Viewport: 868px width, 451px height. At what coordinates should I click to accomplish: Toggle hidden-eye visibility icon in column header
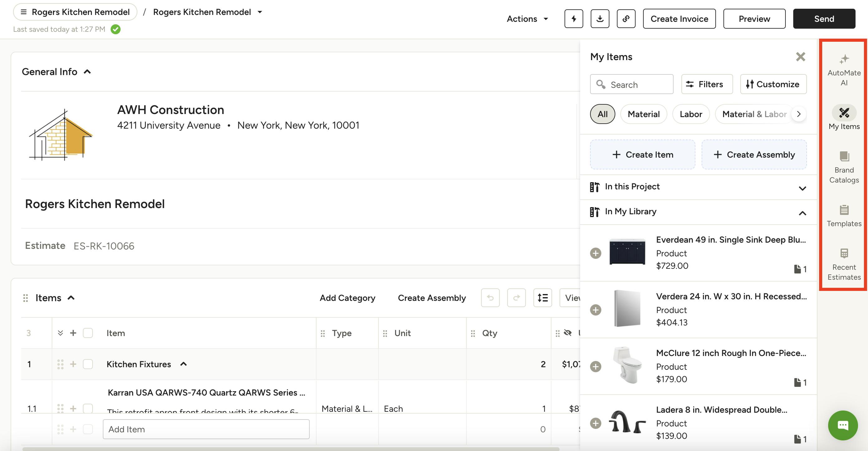pyautogui.click(x=567, y=333)
